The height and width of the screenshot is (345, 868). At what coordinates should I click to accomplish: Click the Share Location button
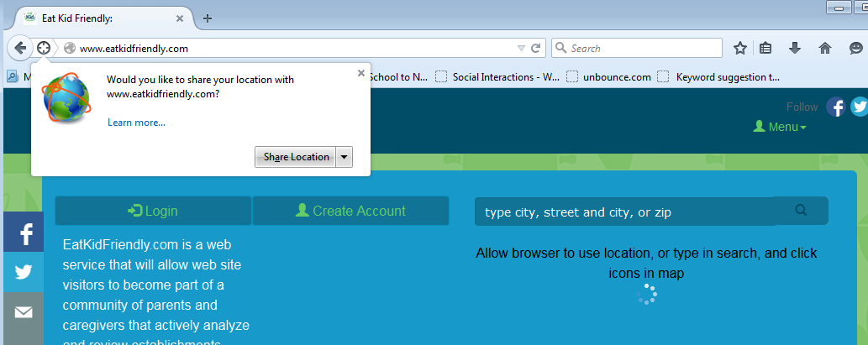click(296, 157)
